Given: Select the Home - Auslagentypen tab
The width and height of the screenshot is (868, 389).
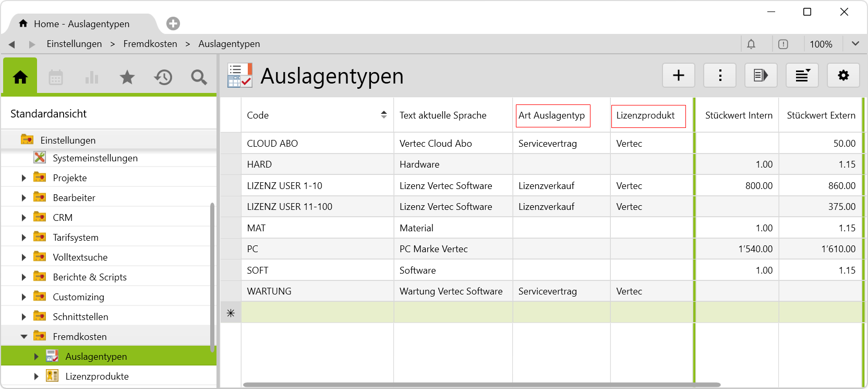Looking at the screenshot, I should point(82,23).
